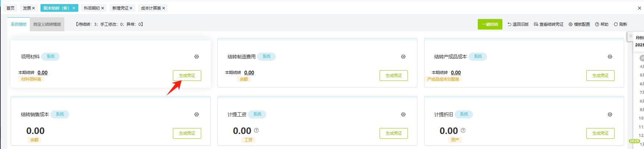Open settings gear on 领用材料 card

(196, 57)
